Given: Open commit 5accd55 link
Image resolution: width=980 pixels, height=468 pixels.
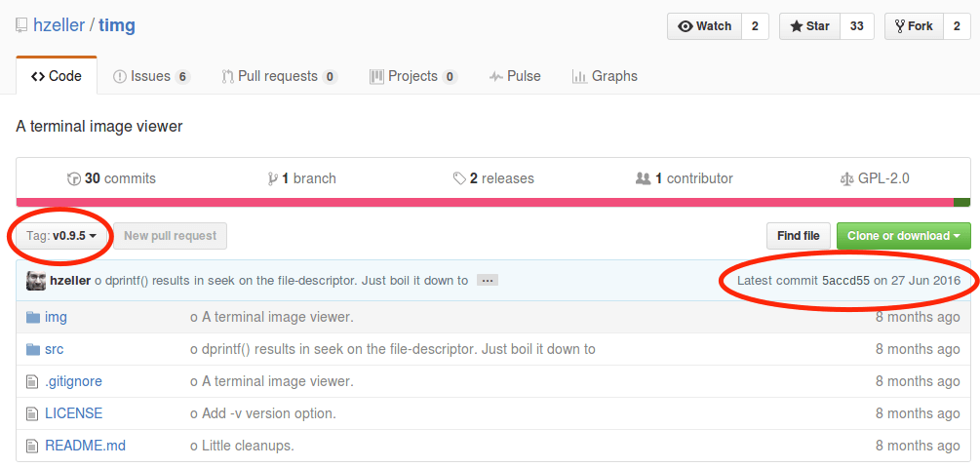Looking at the screenshot, I should click(845, 281).
